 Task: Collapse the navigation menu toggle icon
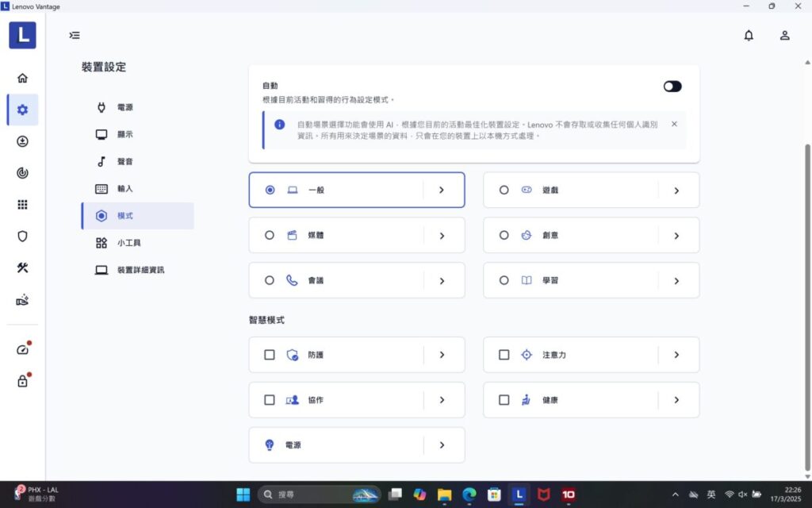click(x=75, y=35)
